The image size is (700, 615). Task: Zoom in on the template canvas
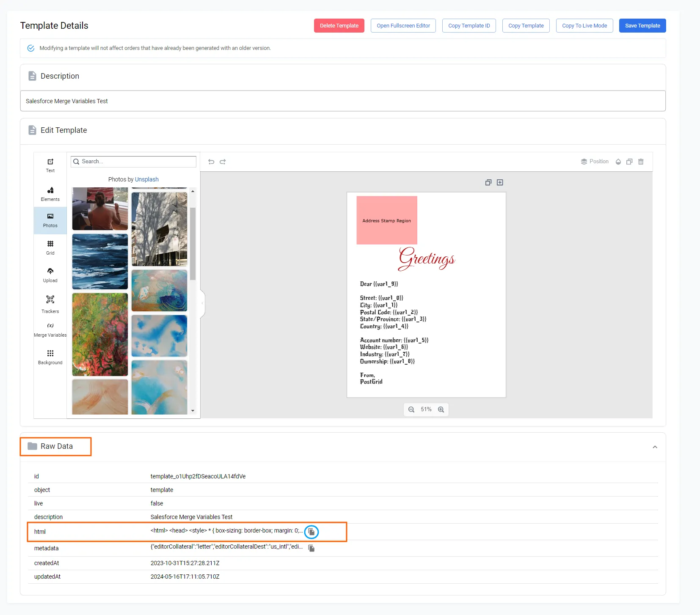441,409
